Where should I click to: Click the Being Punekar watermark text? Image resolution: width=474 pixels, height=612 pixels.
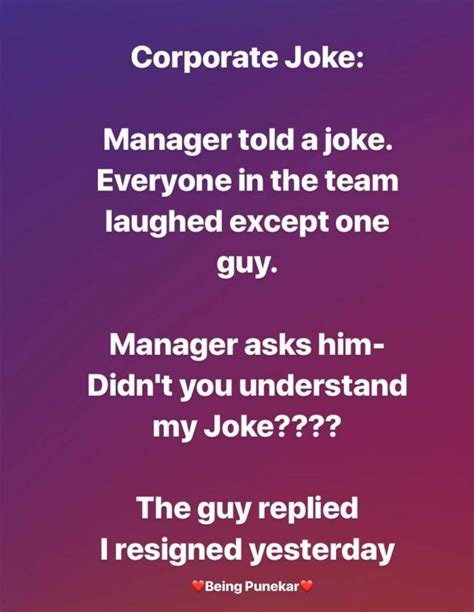[x=252, y=586]
